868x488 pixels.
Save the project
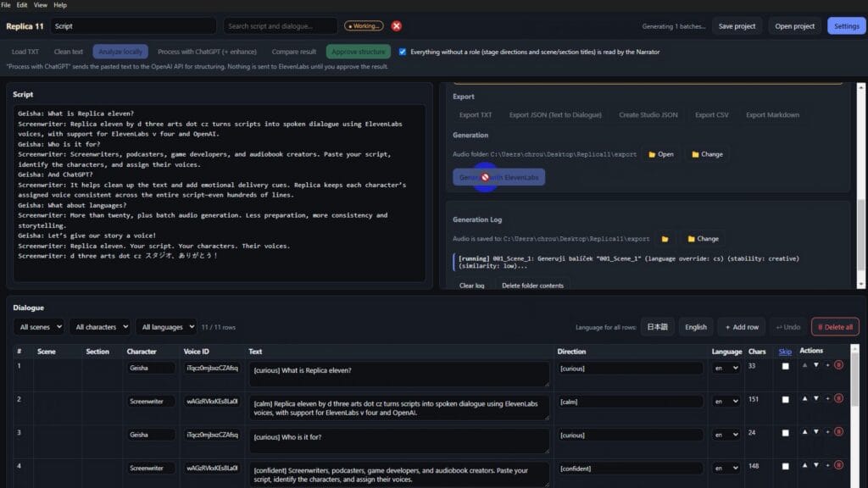click(x=737, y=26)
